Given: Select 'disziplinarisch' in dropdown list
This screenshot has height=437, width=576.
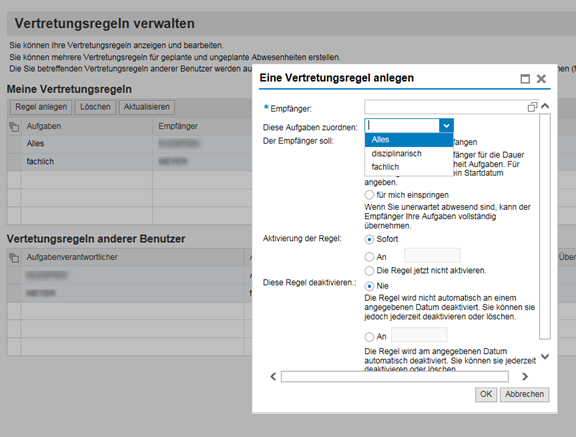Looking at the screenshot, I should 409,154.
